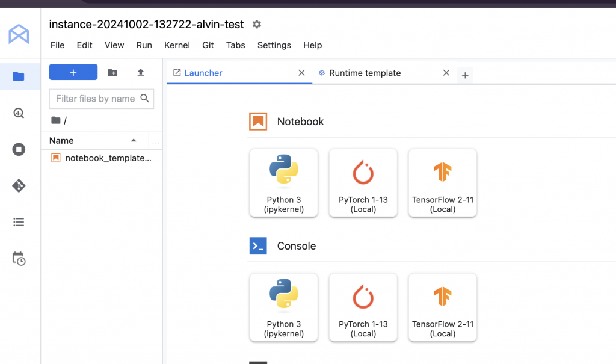Screen dimensions: 616x364
Task: Open the BigQuery search sidebar icon
Action: 19,113
